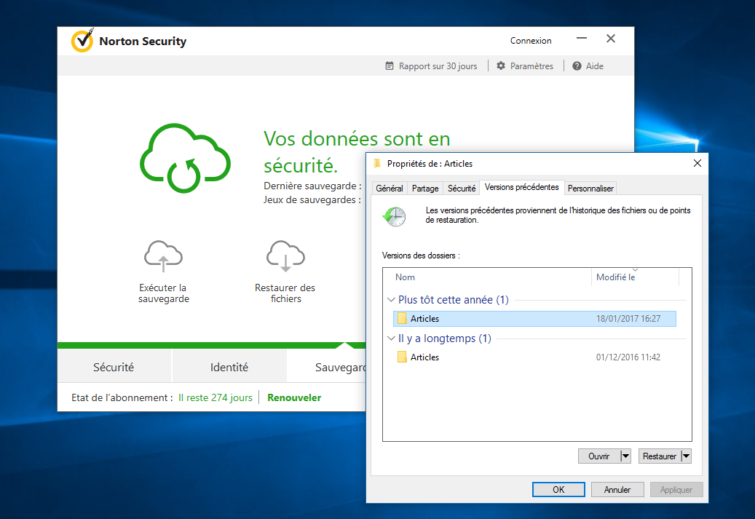The height and width of the screenshot is (519, 755).
Task: Close the Propriétés de : Articles dialog
Action: coord(697,163)
